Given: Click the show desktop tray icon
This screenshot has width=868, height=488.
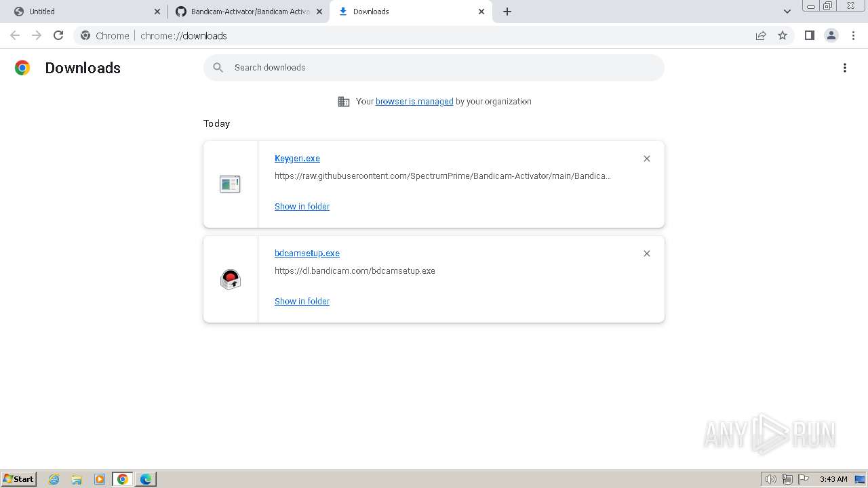Looking at the screenshot, I should pos(860,479).
